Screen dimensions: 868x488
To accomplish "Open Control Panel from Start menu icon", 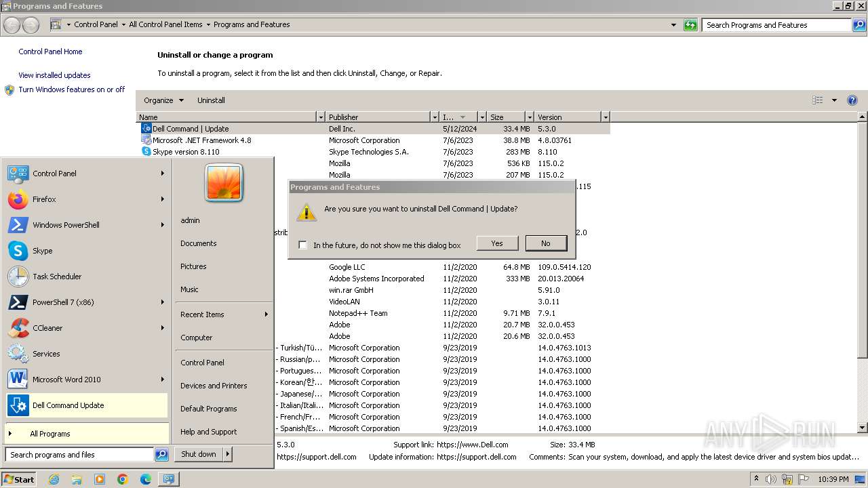I will point(18,174).
